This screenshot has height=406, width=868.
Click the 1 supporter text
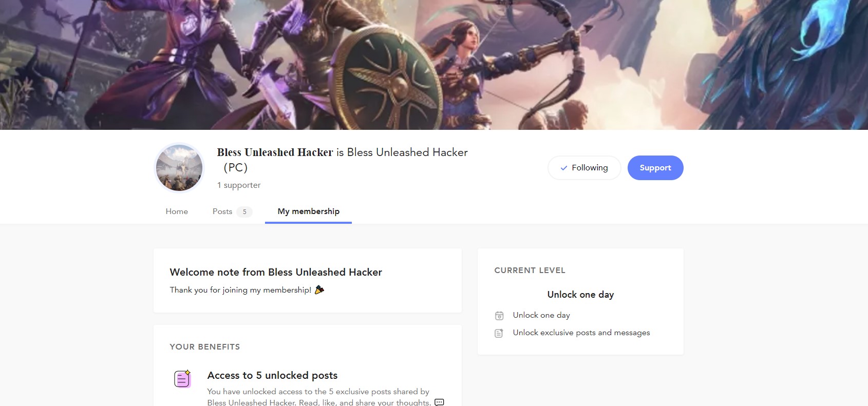click(239, 185)
